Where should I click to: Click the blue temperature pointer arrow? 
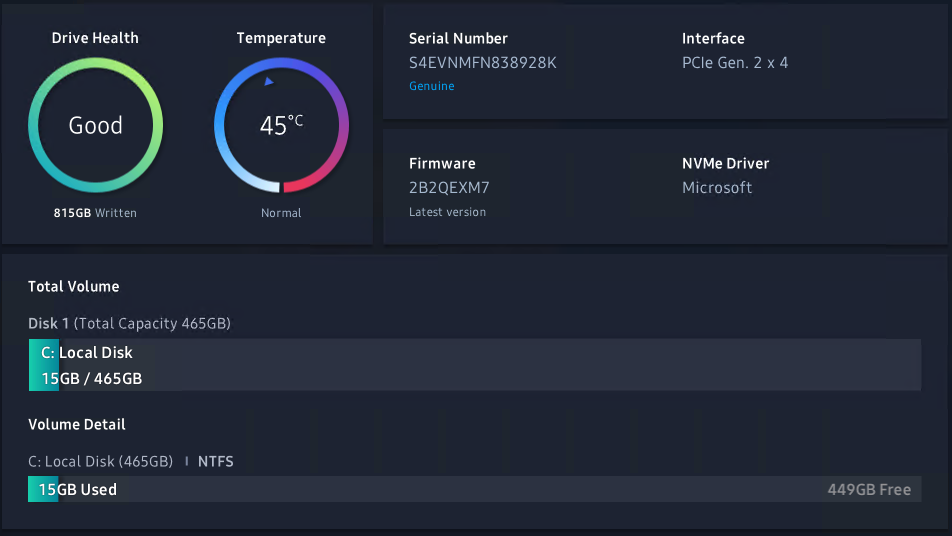coord(268,81)
